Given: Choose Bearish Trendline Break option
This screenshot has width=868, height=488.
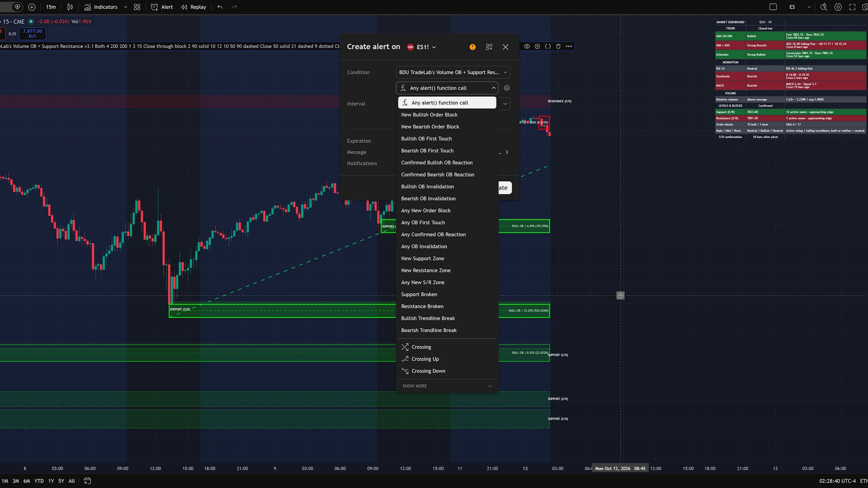Looking at the screenshot, I should click(447, 330).
